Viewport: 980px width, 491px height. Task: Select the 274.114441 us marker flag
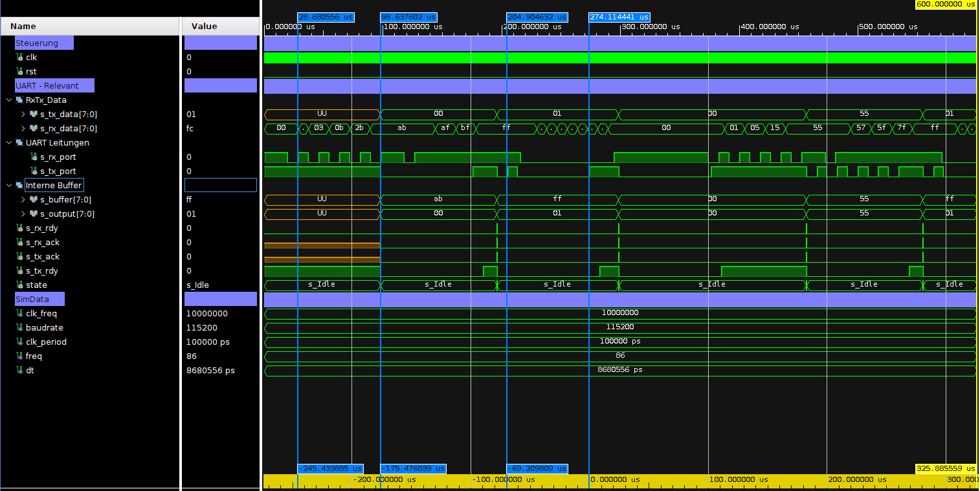click(619, 17)
